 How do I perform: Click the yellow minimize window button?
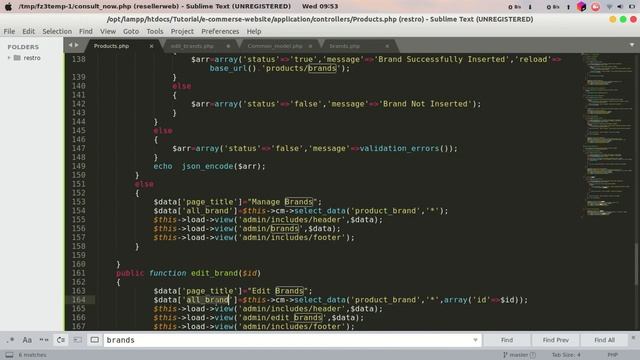(x=612, y=19)
